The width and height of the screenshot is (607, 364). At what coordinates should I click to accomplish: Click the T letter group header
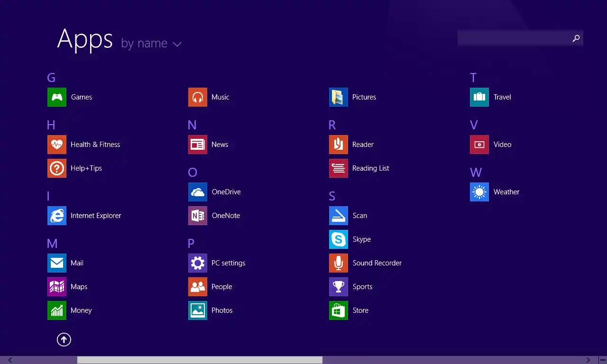(473, 78)
